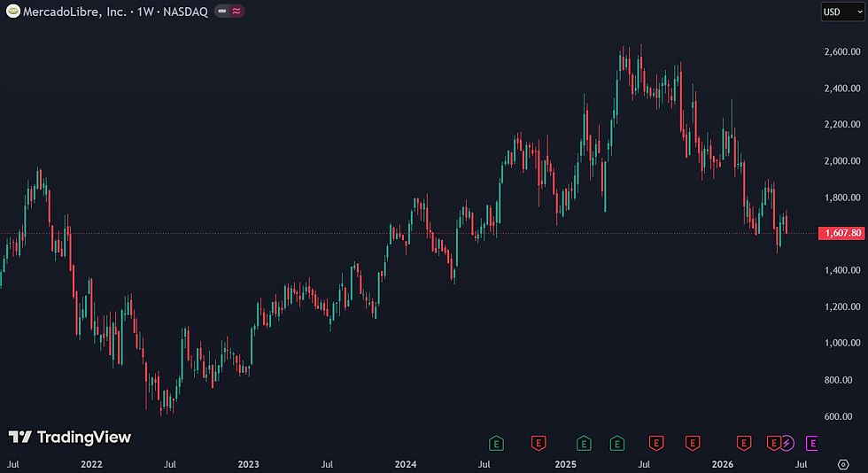The image size is (868, 473).
Task: Open green earnings marker right after Jul 2024
Action: 496,443
